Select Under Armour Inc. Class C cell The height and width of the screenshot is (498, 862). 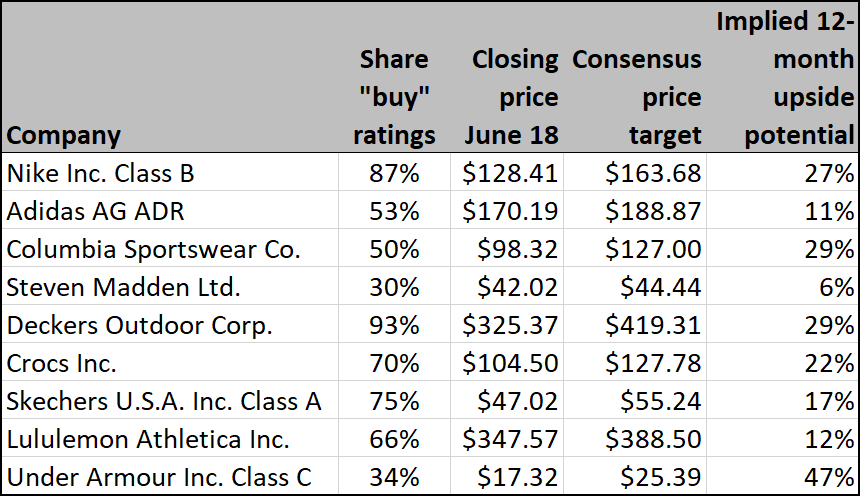pos(159,478)
